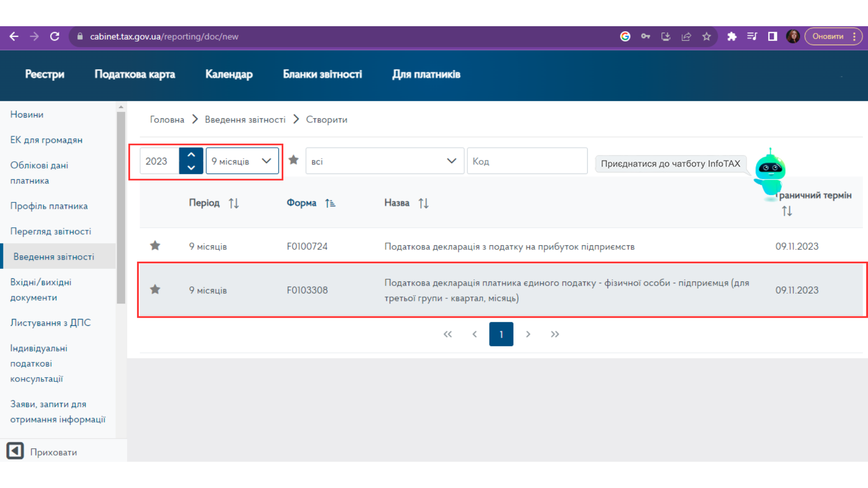Viewport: 868px width, 488px height.
Task: Sort by Назва column arrows
Action: tap(424, 203)
